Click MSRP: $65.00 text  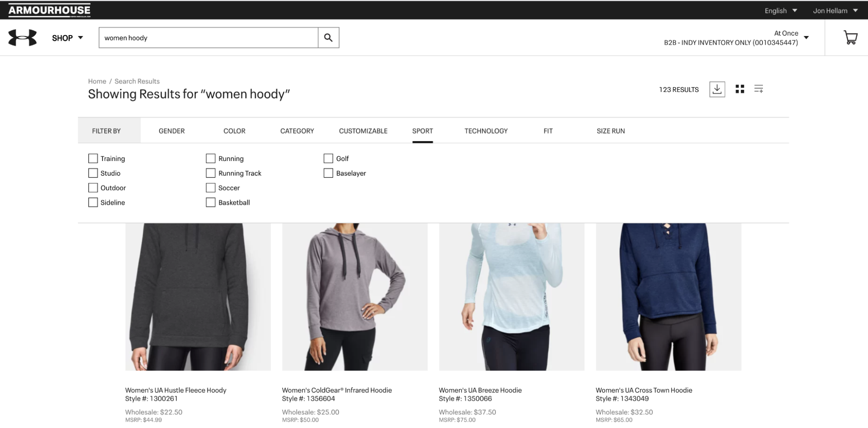pos(614,420)
